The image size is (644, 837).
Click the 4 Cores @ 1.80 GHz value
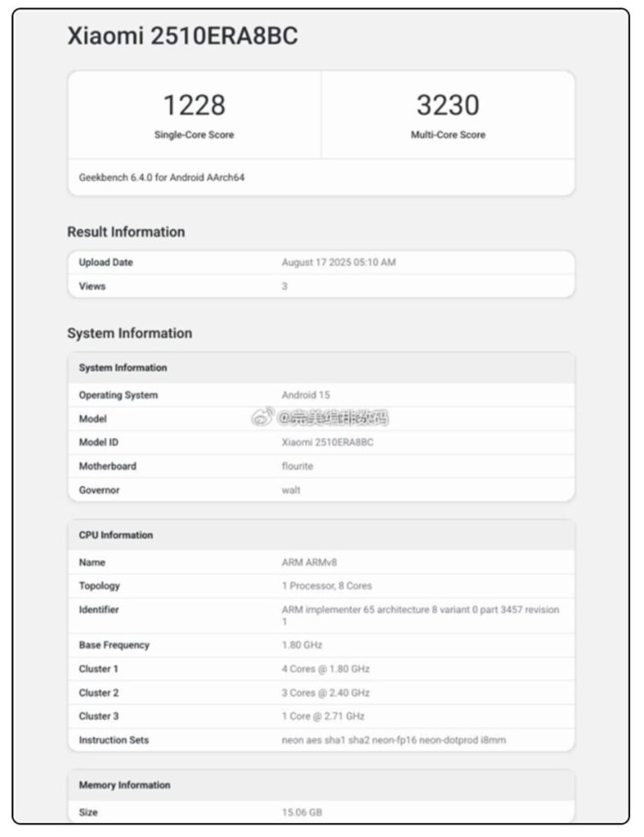[x=325, y=669]
